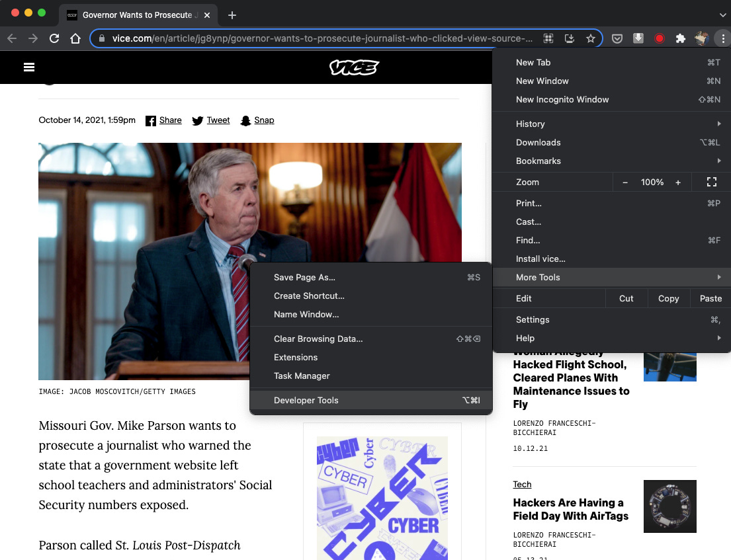Click the Tweet link
731x560 pixels.
(x=218, y=120)
